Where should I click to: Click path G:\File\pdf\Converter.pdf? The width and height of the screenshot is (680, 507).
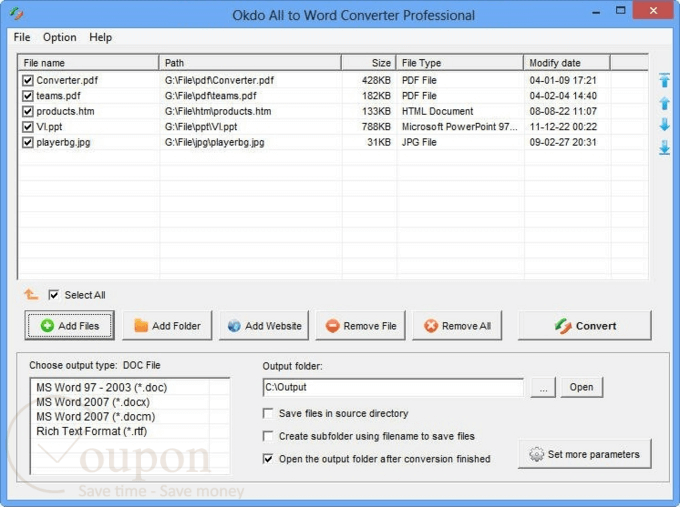tap(219, 80)
